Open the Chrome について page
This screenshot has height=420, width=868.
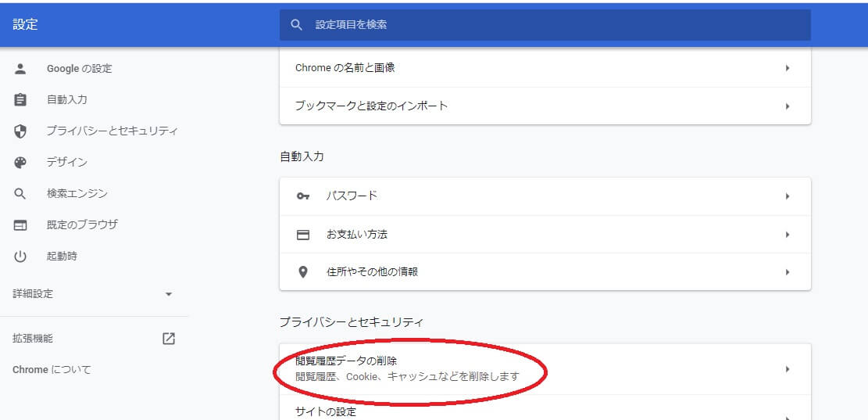(x=52, y=370)
